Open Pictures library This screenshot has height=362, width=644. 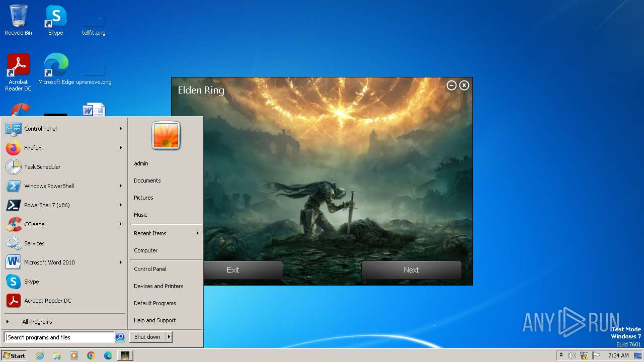[x=143, y=198]
